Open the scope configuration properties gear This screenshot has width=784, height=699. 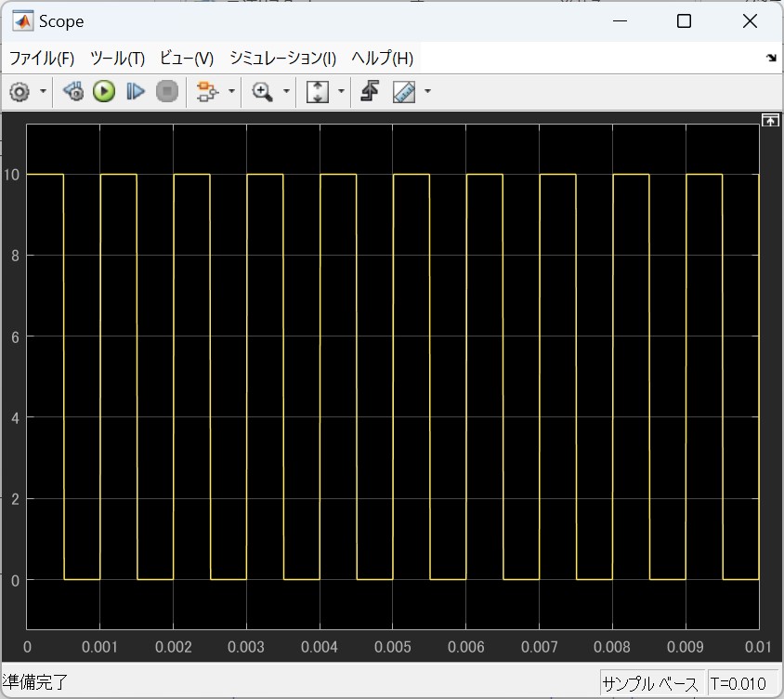pyautogui.click(x=19, y=91)
